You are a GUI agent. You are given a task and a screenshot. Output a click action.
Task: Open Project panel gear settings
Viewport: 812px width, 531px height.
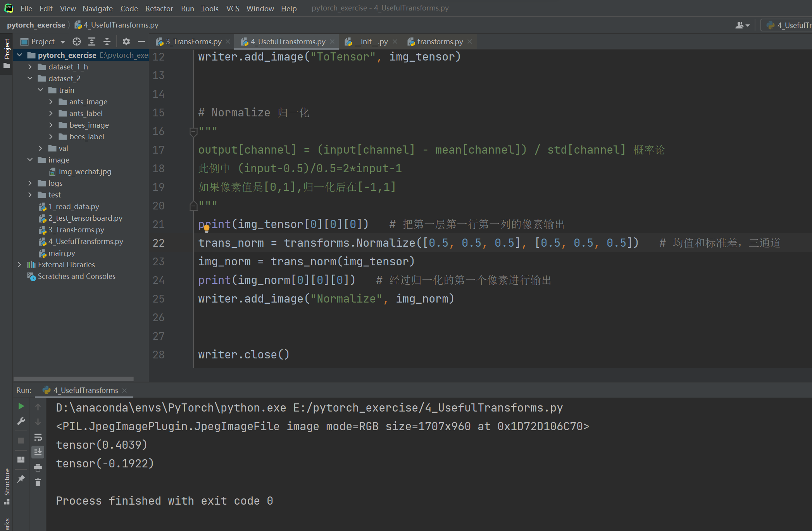pos(126,42)
